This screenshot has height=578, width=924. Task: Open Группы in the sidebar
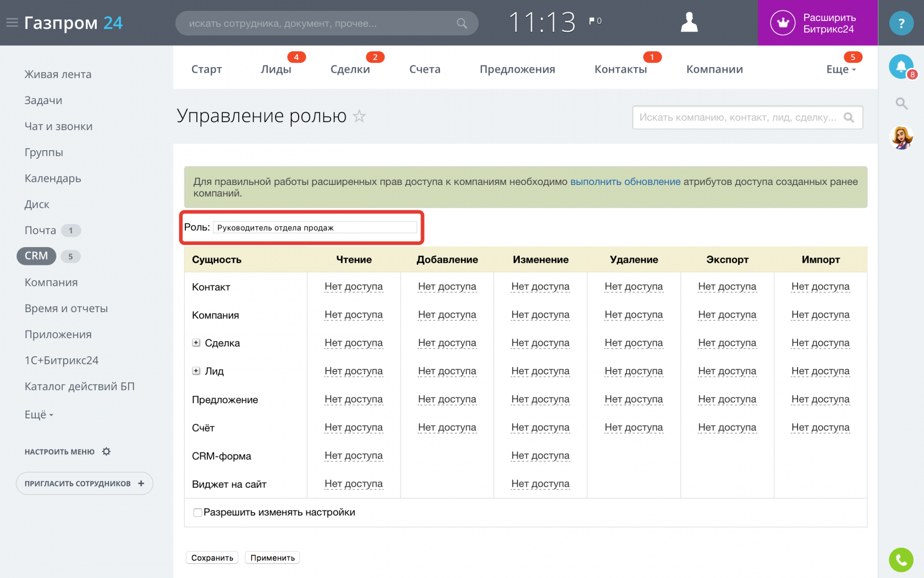pos(44,152)
